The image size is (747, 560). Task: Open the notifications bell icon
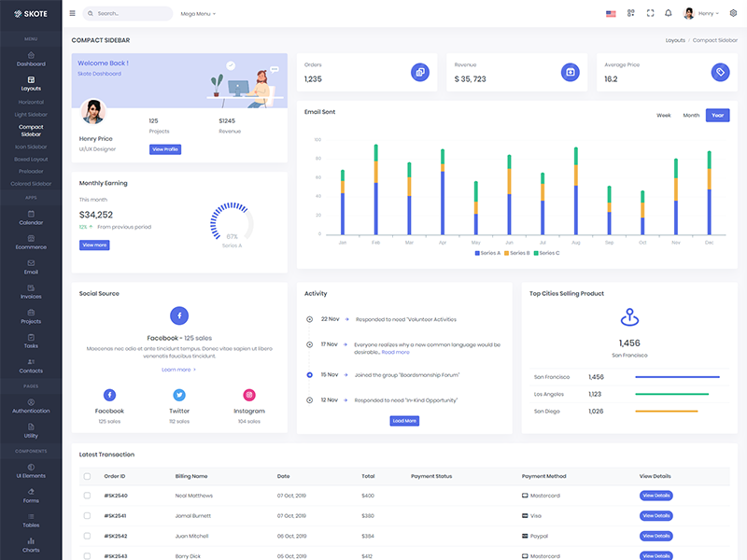(668, 13)
